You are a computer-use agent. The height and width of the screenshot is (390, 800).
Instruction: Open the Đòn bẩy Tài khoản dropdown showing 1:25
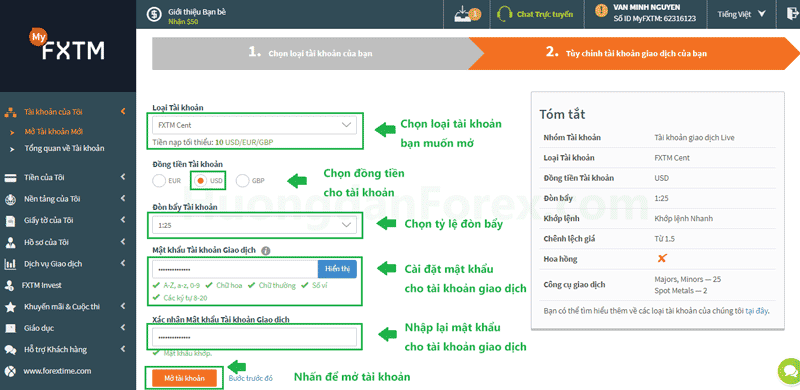255,225
